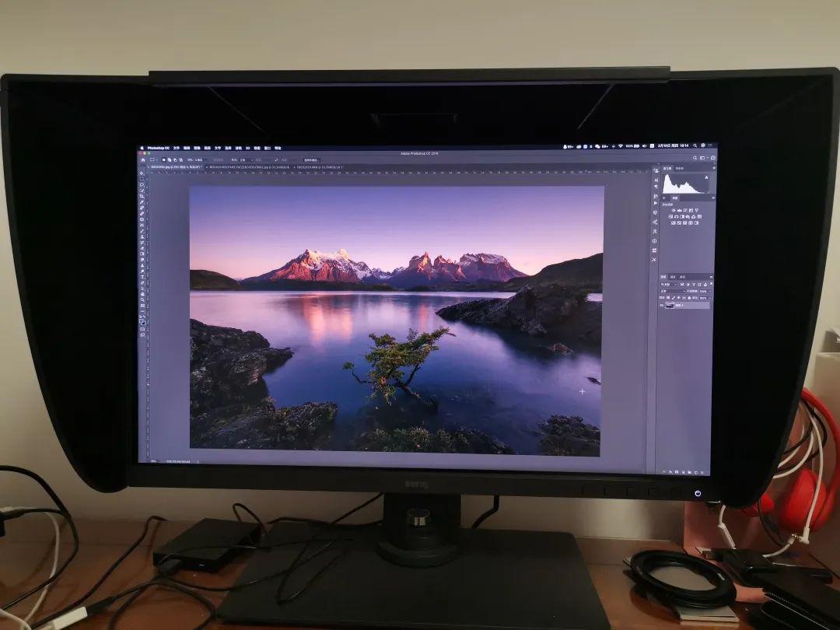This screenshot has height=630, width=840.
Task: Open the Histogram panel flyout menu
Action: click(714, 168)
